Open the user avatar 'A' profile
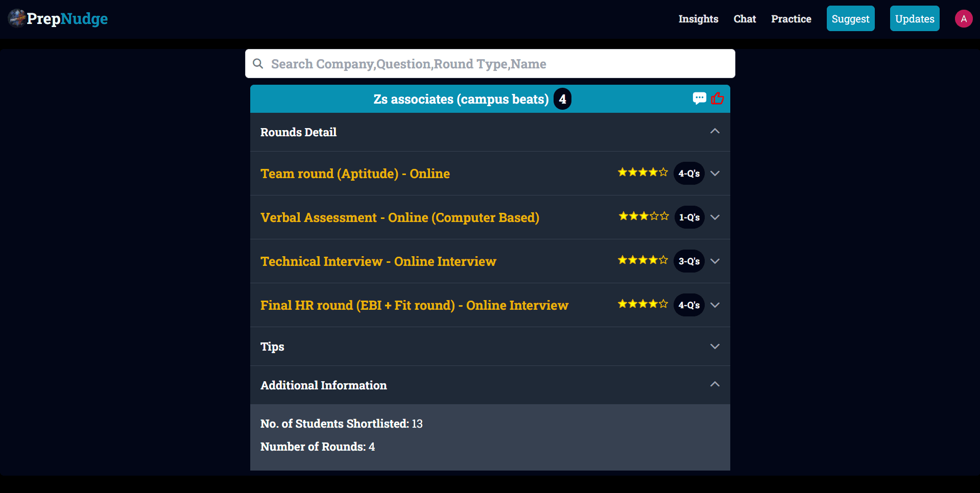 pyautogui.click(x=963, y=19)
